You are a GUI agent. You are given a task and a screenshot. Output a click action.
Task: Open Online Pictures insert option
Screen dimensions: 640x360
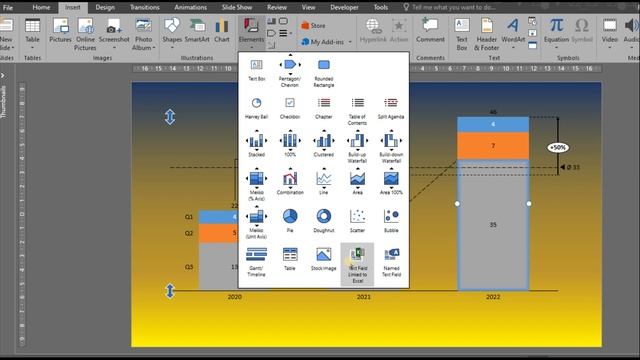pos(85,34)
